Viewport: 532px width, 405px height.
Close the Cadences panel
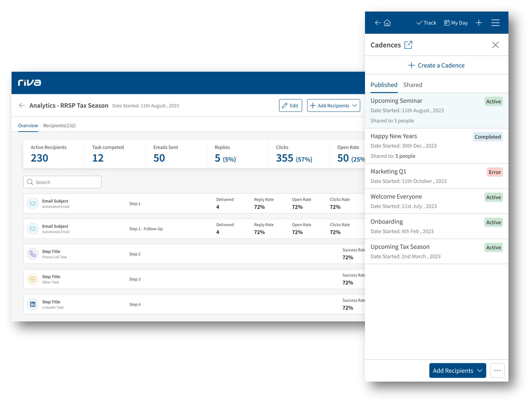click(495, 45)
